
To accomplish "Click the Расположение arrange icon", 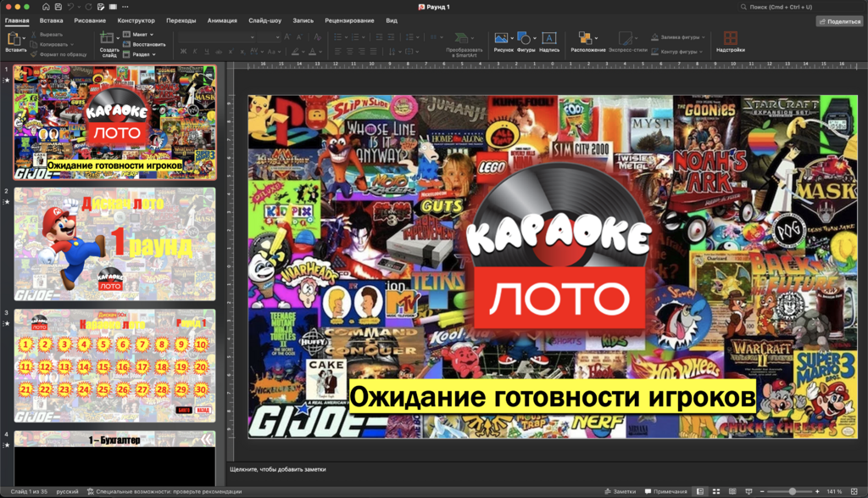I will pyautogui.click(x=585, y=37).
